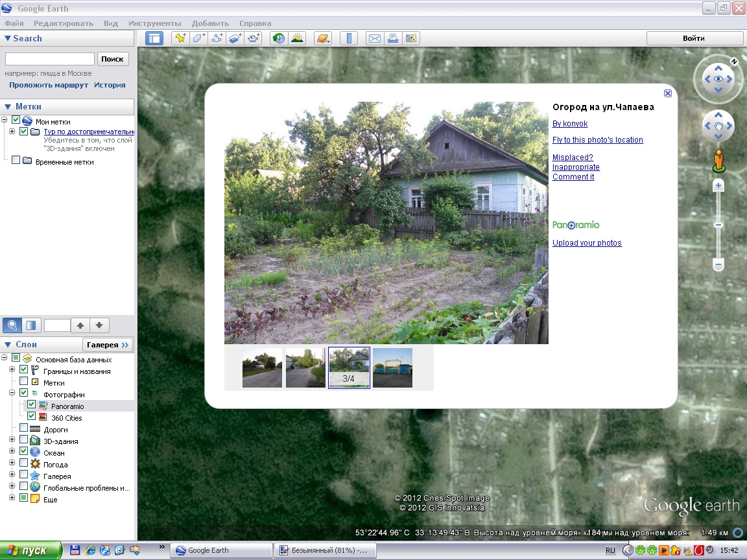The width and height of the screenshot is (747, 560).
Task: Select the ruler measurement tool
Action: point(349,38)
